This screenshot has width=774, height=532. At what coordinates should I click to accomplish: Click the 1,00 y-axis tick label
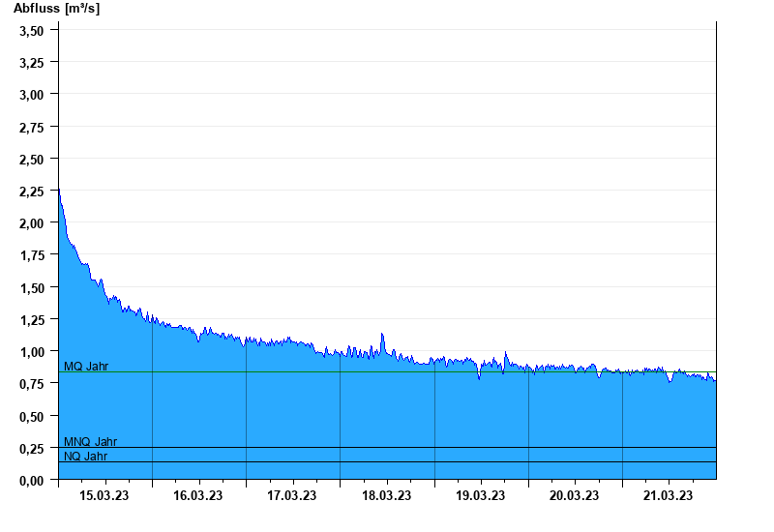point(32,352)
